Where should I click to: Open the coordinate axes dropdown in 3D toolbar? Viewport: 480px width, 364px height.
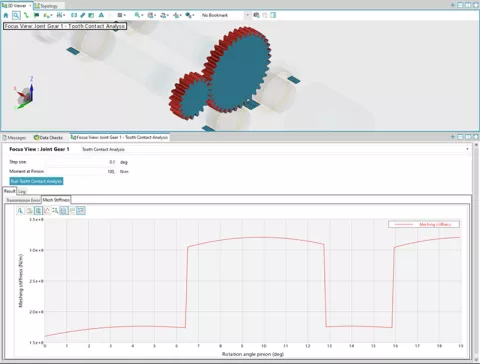tap(177, 15)
